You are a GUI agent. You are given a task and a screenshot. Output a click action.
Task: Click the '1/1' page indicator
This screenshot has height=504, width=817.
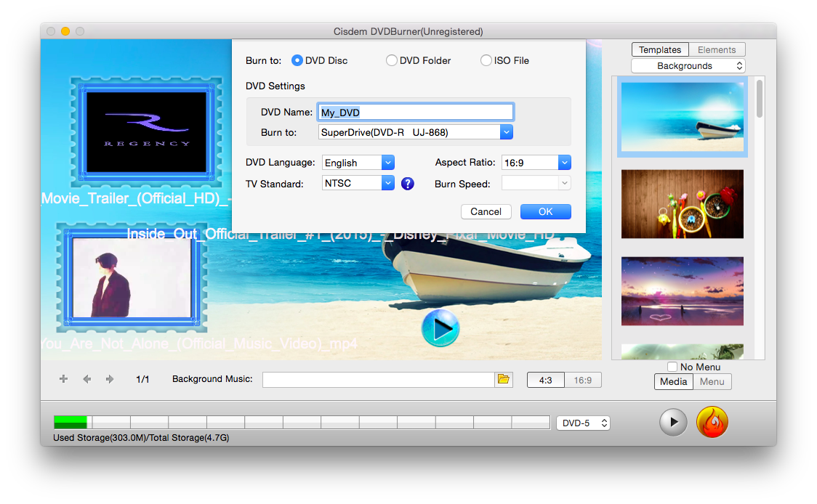coord(142,380)
